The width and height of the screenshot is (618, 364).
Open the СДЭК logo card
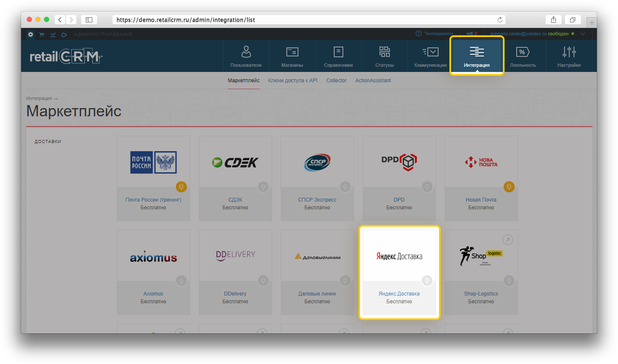tap(235, 162)
